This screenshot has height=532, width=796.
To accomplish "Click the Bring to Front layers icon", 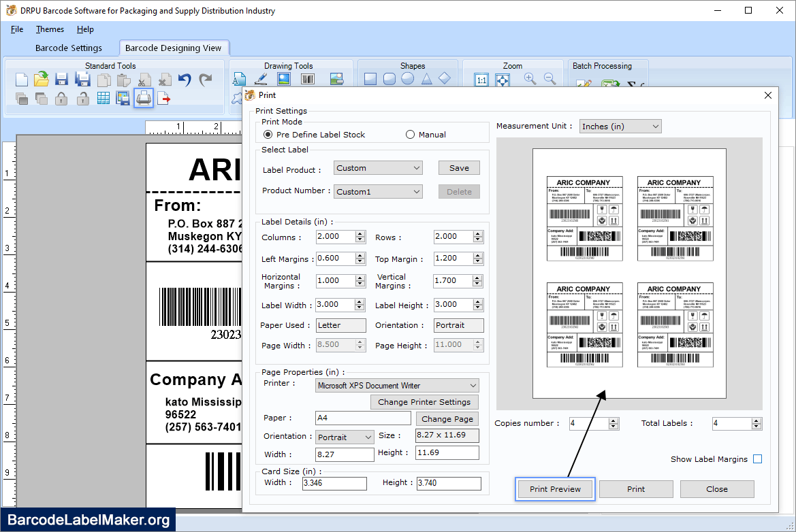I will point(21,99).
